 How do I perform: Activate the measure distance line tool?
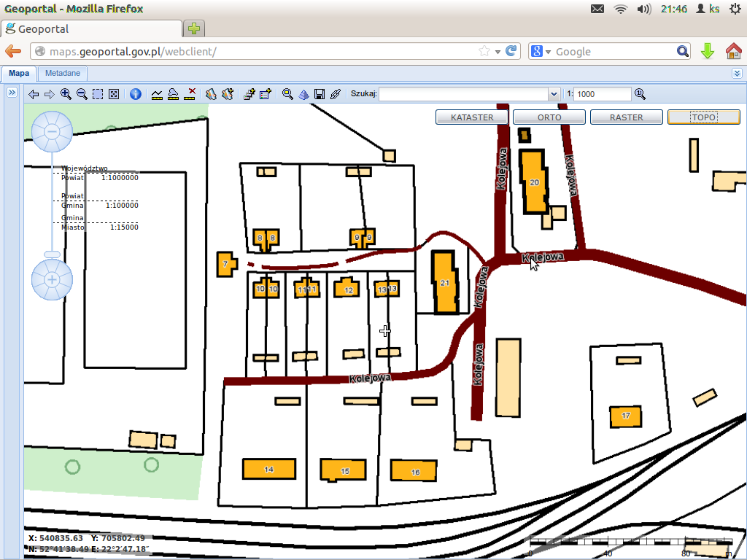[x=157, y=94]
